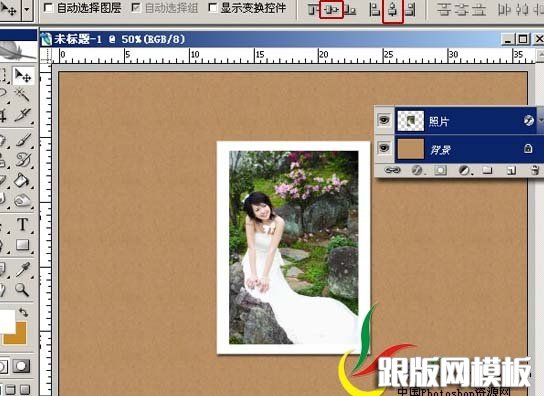Click the 照片 layer thumbnail
This screenshot has height=396, width=544.
[x=410, y=121]
